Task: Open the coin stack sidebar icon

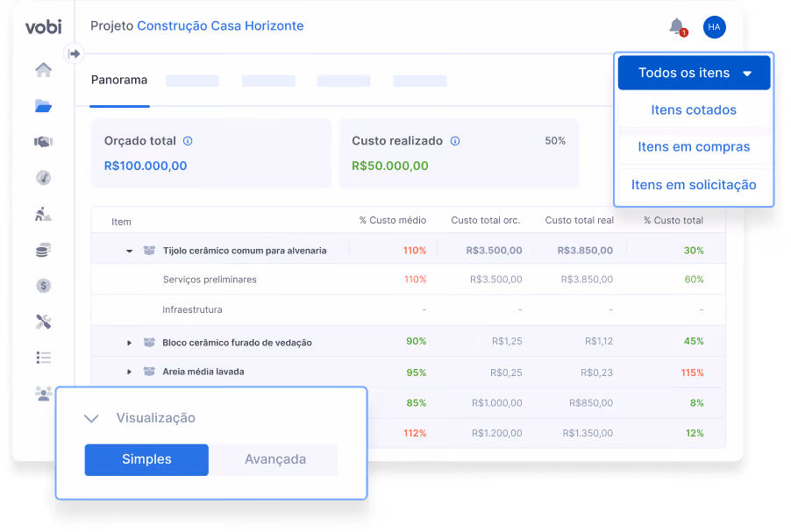Action: pos(43,250)
